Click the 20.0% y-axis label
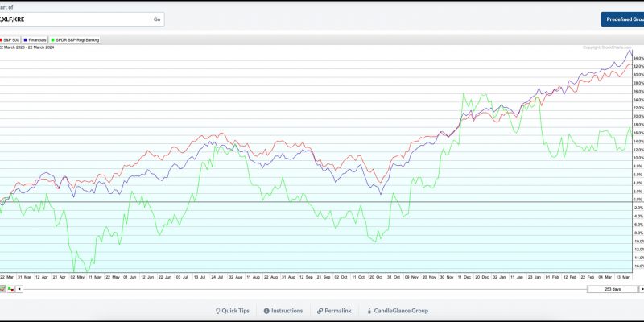Image resolution: width=644 pixels, height=322 pixels. pos(638,116)
